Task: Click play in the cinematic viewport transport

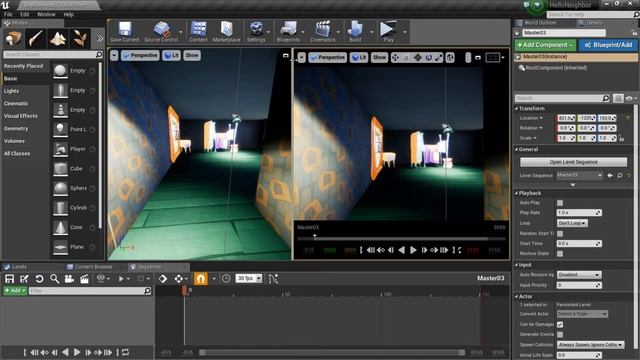Action: pos(413,250)
